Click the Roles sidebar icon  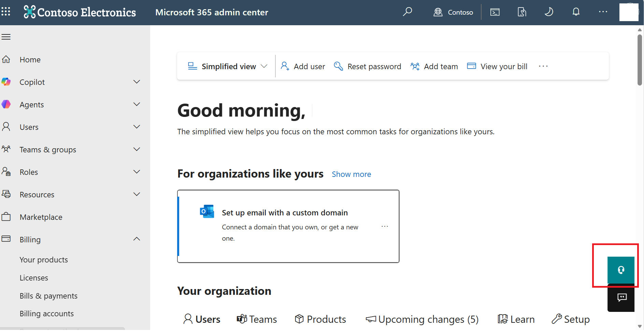(6, 172)
